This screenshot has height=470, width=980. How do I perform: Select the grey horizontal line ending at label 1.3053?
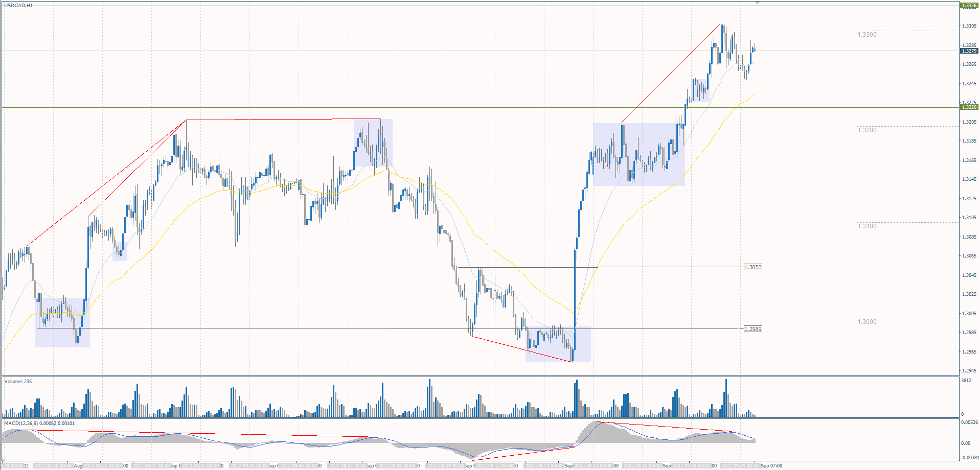(x=601, y=267)
